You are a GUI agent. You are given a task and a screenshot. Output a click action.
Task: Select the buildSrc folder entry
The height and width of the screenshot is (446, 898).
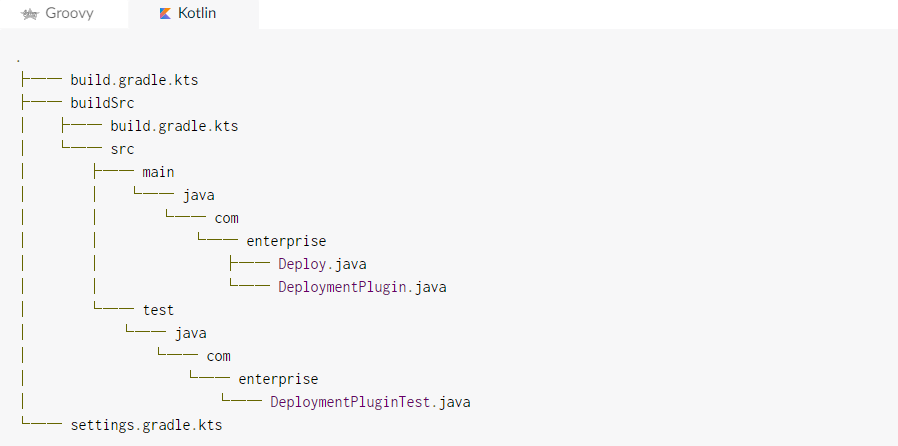pyautogui.click(x=102, y=102)
